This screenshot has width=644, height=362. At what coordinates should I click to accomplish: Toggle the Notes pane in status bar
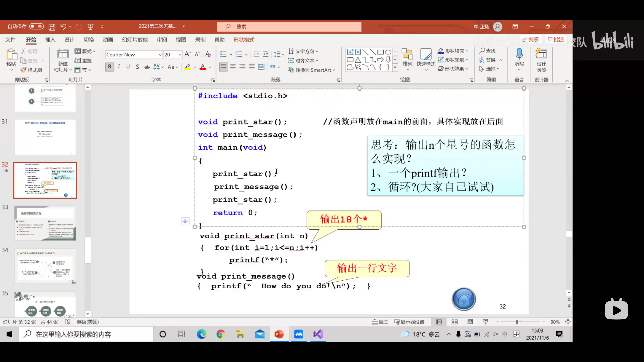click(380, 322)
